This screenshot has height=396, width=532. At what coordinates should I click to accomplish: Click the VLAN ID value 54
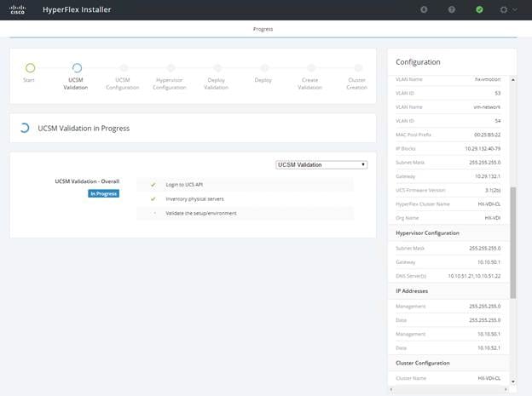(497, 121)
